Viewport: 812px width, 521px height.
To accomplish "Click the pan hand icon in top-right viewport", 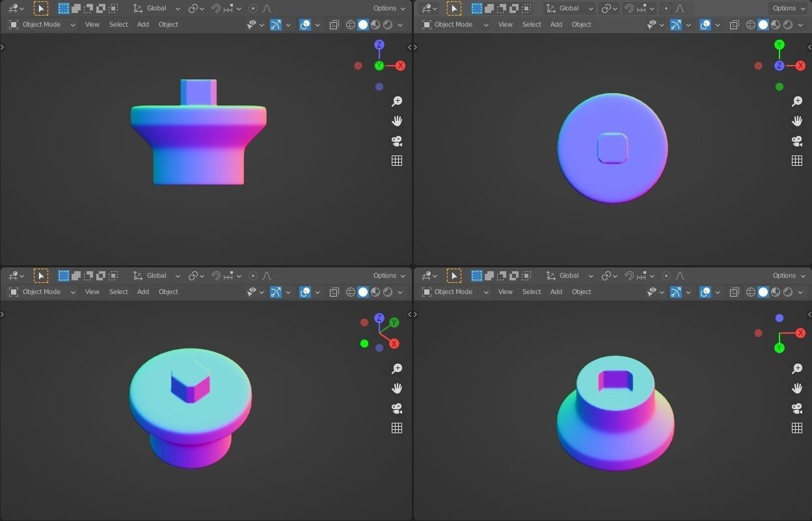I will coord(797,121).
